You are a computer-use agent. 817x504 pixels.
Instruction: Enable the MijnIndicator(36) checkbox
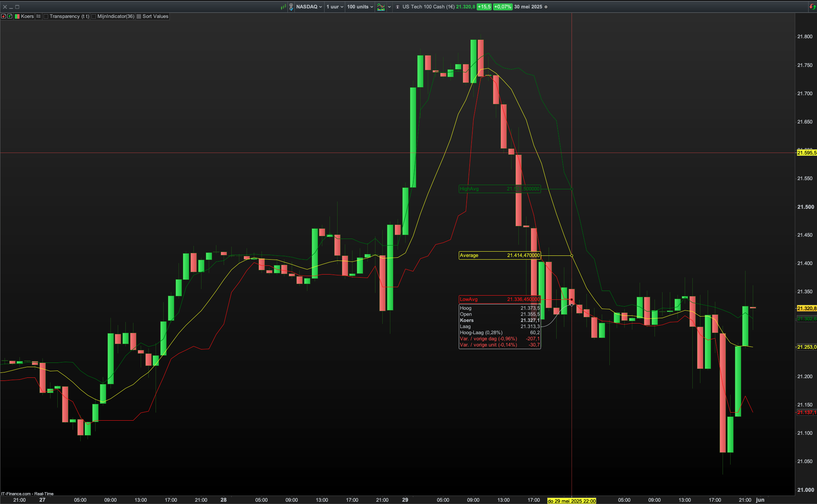[x=94, y=16]
